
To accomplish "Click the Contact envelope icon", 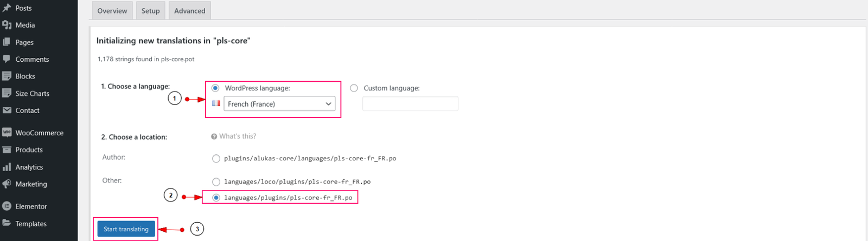I will (x=7, y=110).
